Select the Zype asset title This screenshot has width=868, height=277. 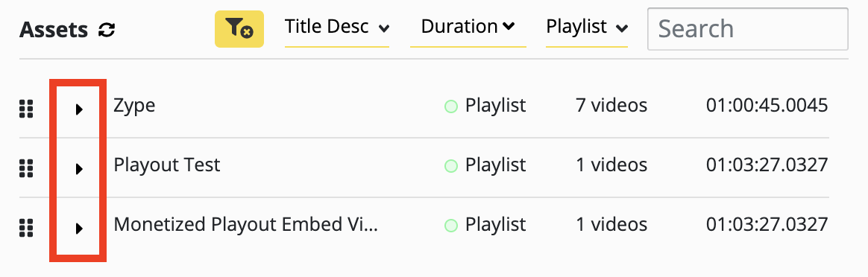134,106
